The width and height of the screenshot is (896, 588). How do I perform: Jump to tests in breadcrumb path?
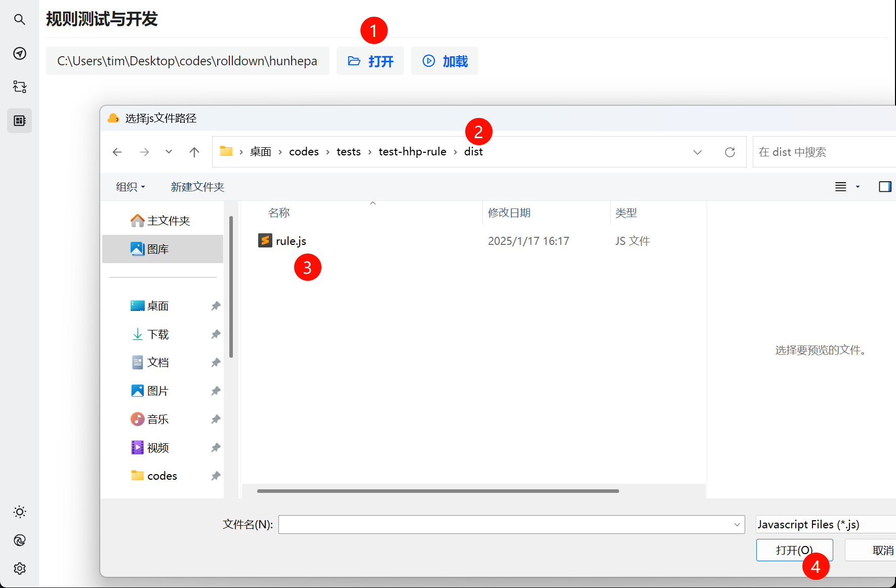coord(348,152)
